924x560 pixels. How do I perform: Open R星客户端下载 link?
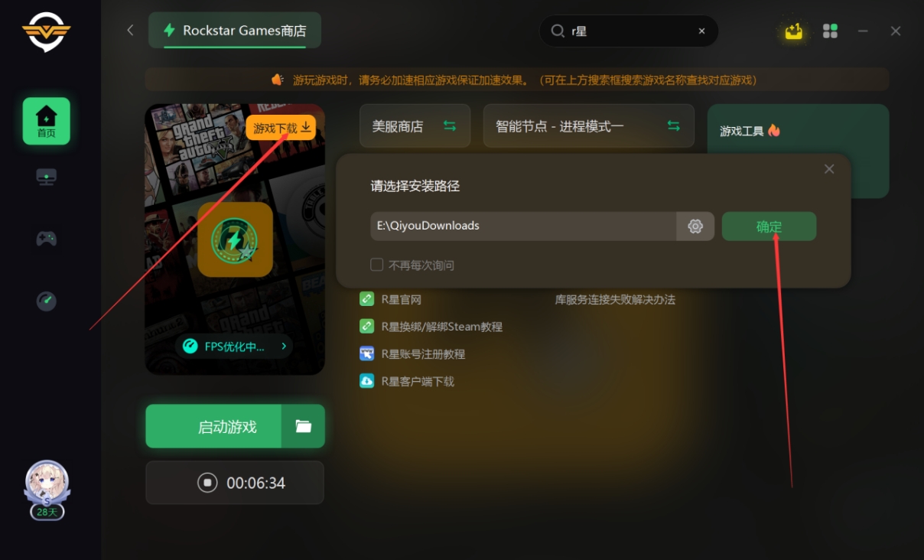418,381
